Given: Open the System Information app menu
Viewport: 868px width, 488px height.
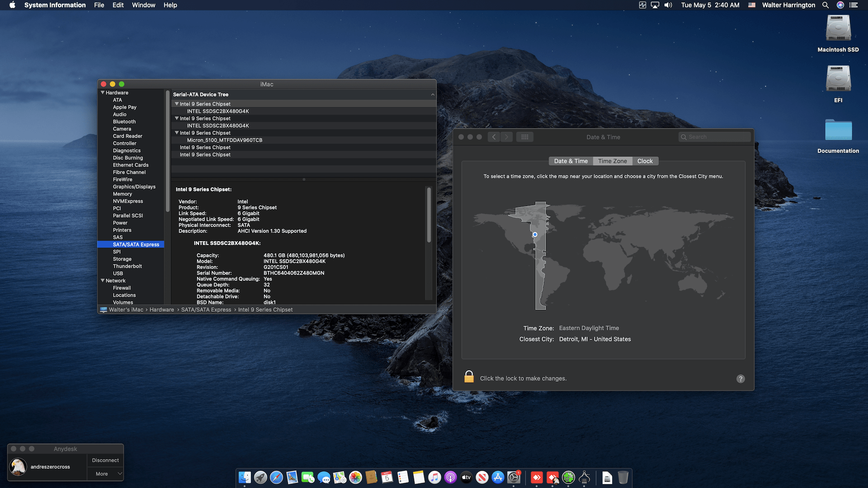Looking at the screenshot, I should (55, 5).
